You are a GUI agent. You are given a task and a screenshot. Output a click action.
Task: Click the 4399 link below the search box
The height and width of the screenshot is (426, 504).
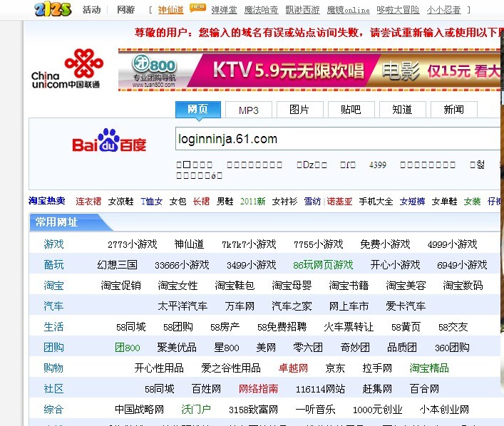pyautogui.click(x=378, y=165)
